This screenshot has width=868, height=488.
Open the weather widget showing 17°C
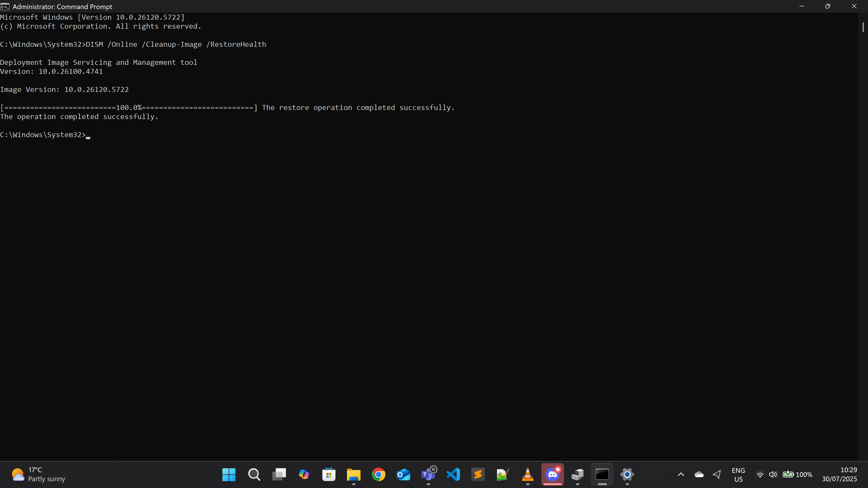38,474
